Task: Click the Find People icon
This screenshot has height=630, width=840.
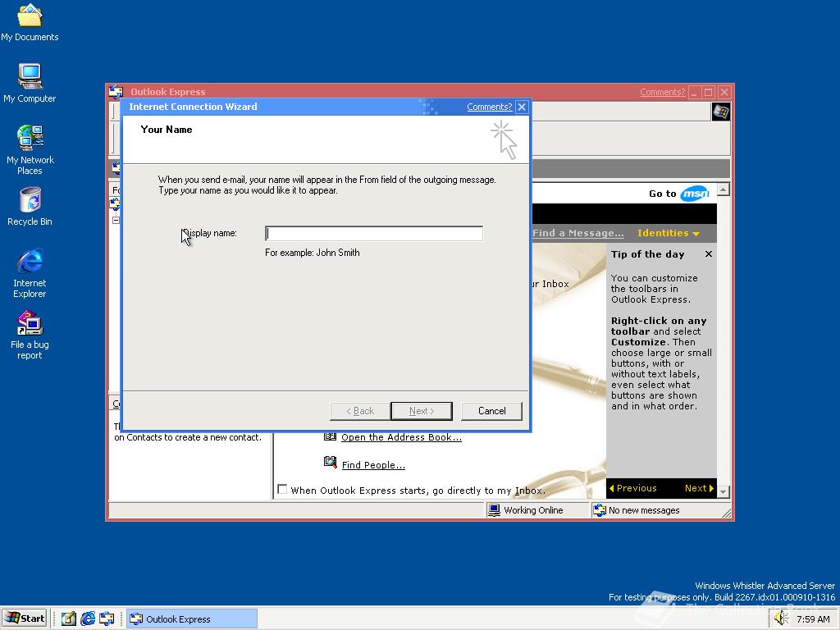Action: point(331,464)
